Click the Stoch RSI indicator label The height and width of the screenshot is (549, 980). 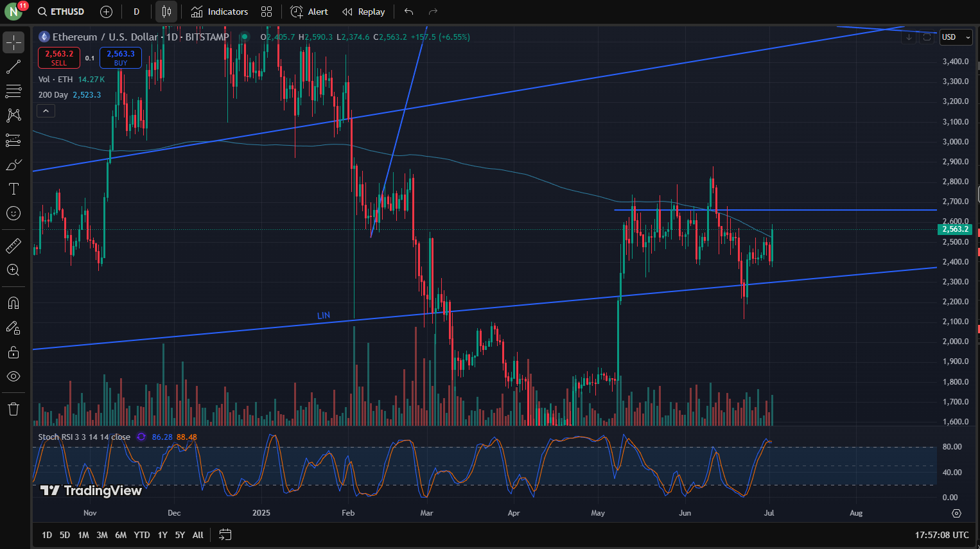pos(84,437)
